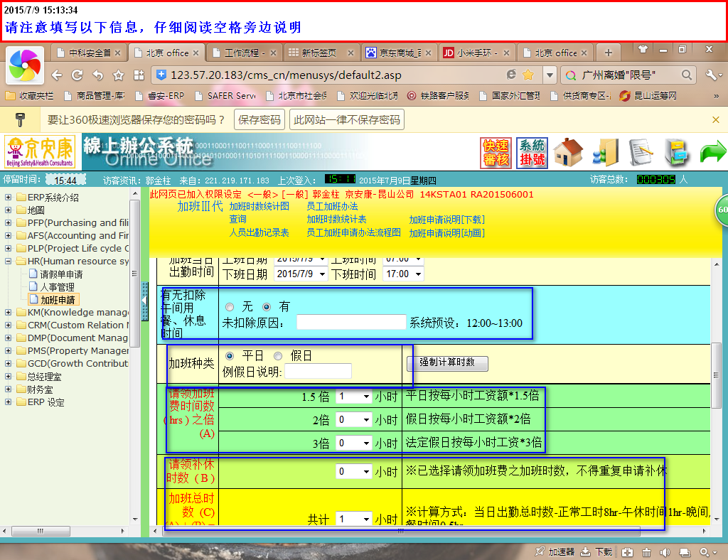Open 人事管理 in the HR tree
Screen dimensions: 728x560
point(57,287)
